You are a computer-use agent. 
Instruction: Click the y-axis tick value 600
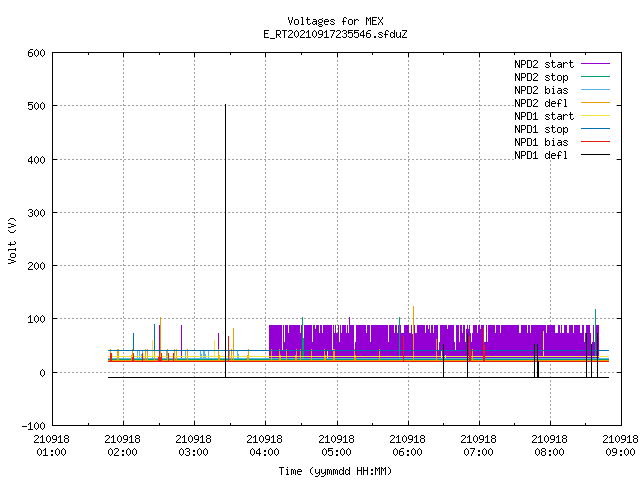36,53
